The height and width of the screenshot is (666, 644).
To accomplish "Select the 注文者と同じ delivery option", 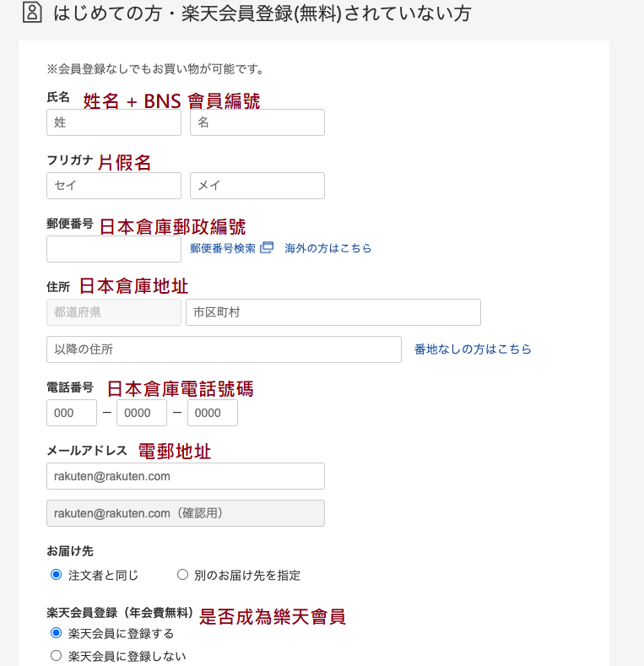I will coord(57,575).
